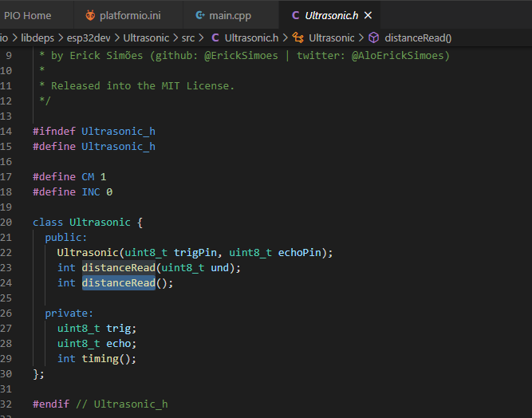Close the Ultrasonic.h editor tab
Image resolution: width=532 pixels, height=418 pixels.
(x=368, y=15)
